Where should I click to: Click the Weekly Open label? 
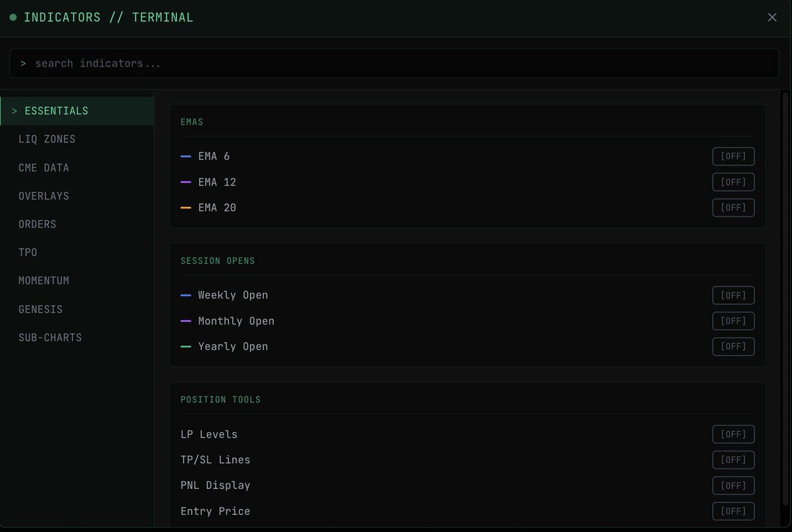(233, 295)
